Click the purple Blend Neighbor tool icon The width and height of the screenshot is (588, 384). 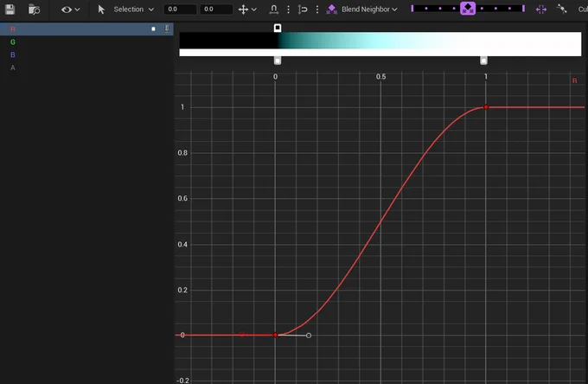[x=331, y=10]
